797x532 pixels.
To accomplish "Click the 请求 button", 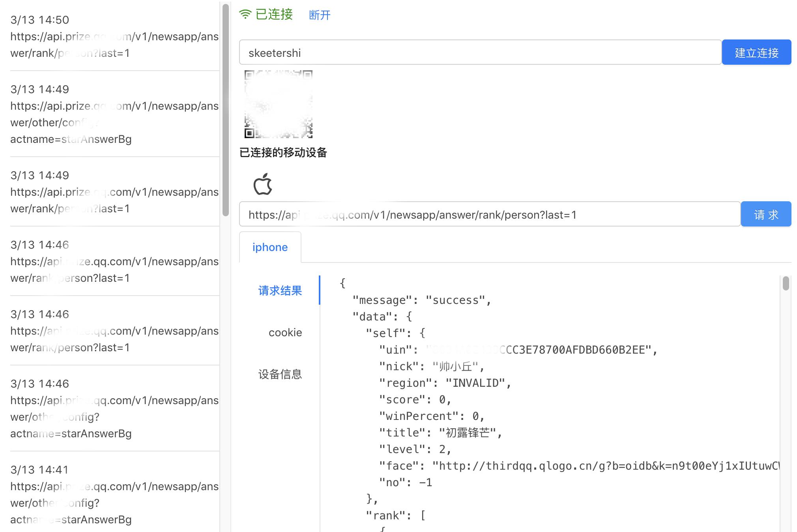I will [767, 214].
